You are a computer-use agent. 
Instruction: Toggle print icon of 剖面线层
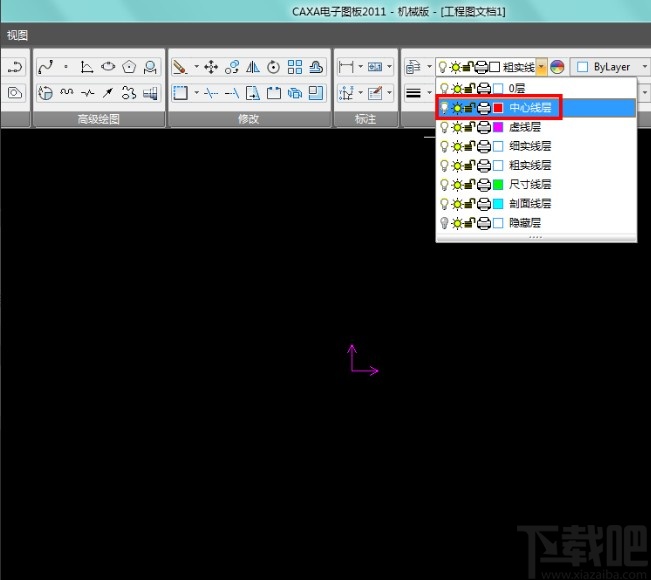point(484,203)
